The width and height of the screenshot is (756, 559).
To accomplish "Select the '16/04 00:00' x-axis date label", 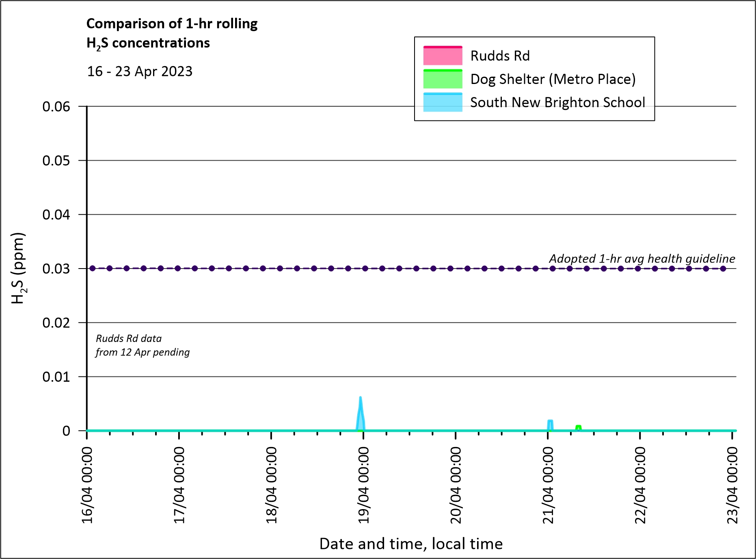I will [87, 485].
